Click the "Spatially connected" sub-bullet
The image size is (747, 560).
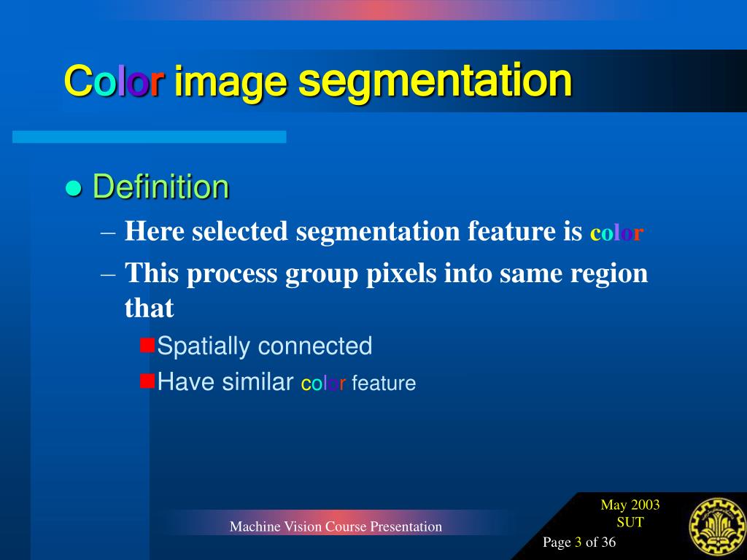264,346
